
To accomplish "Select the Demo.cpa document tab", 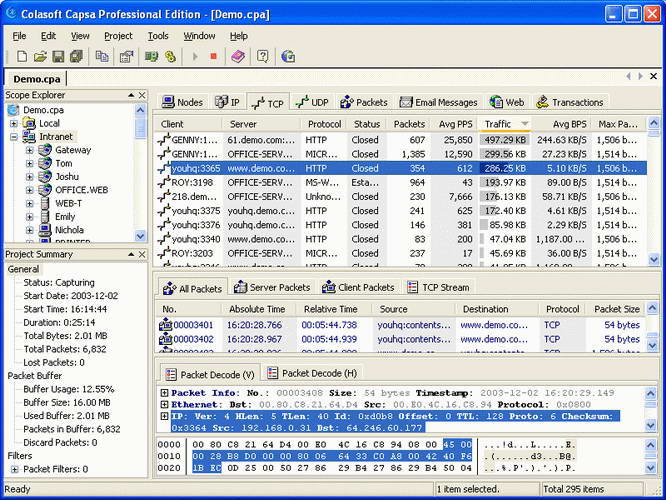I will pos(37,79).
